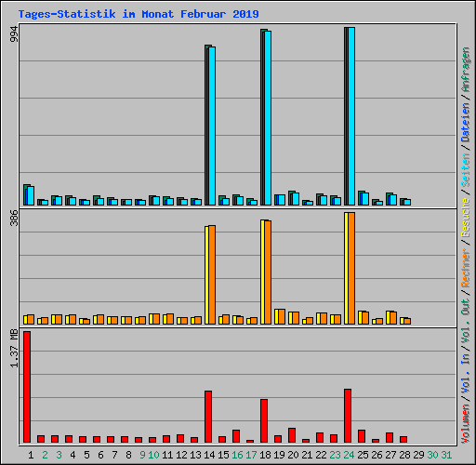Click the '994' axis maximum label
The width and height of the screenshot is (476, 465).
pyautogui.click(x=14, y=34)
